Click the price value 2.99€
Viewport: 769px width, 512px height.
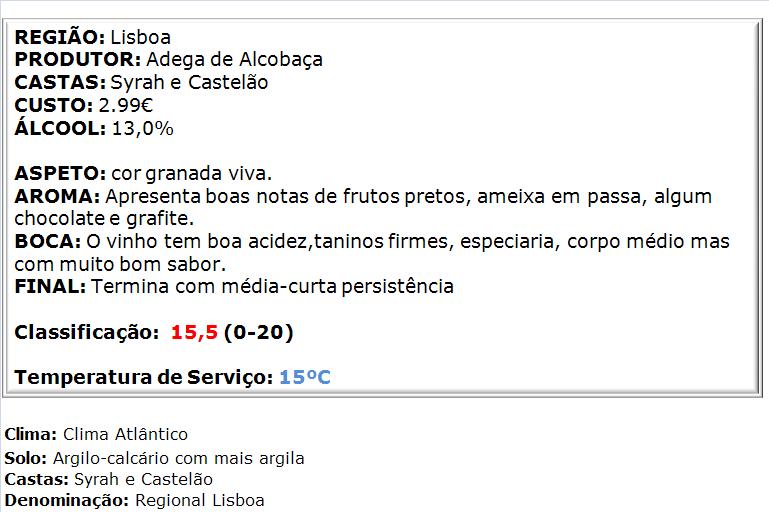(126, 105)
